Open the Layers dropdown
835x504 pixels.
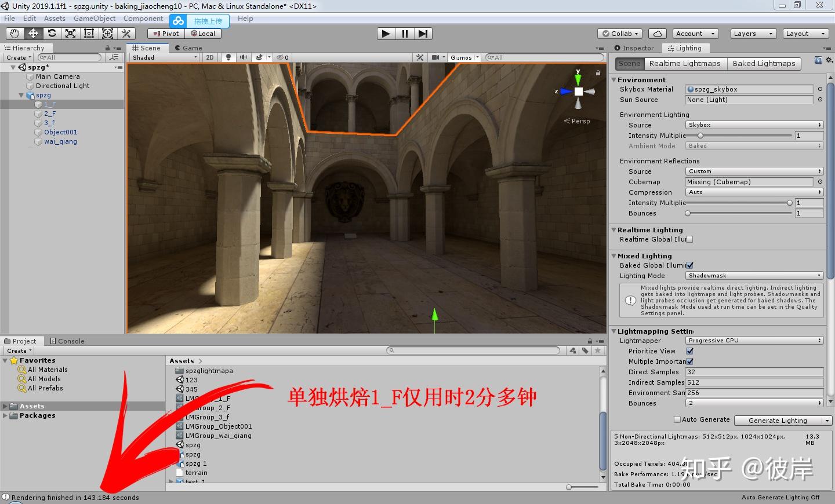coord(753,34)
